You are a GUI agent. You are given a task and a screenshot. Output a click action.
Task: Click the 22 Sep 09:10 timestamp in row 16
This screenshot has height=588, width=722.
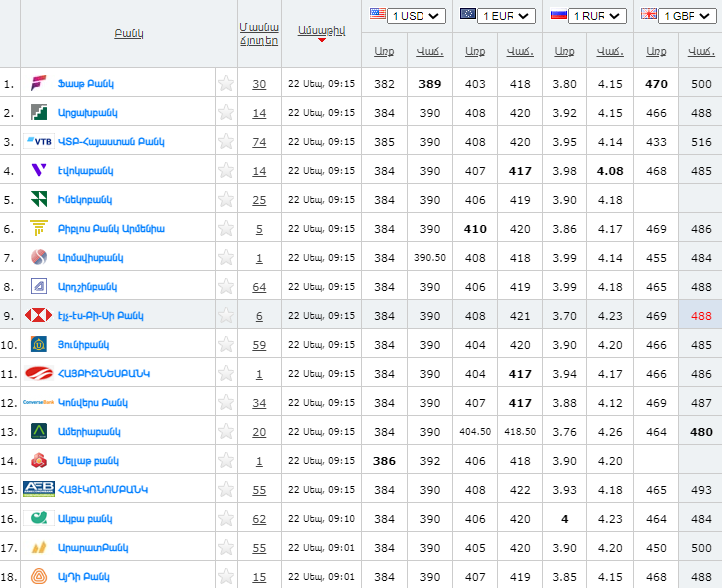321,518
